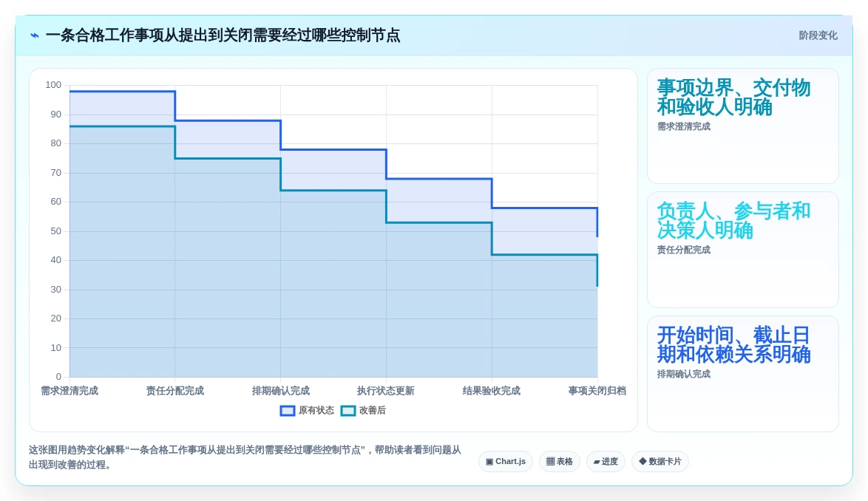The image size is (868, 501).
Task: Click the description paragraph below the chart
Action: click(x=245, y=457)
